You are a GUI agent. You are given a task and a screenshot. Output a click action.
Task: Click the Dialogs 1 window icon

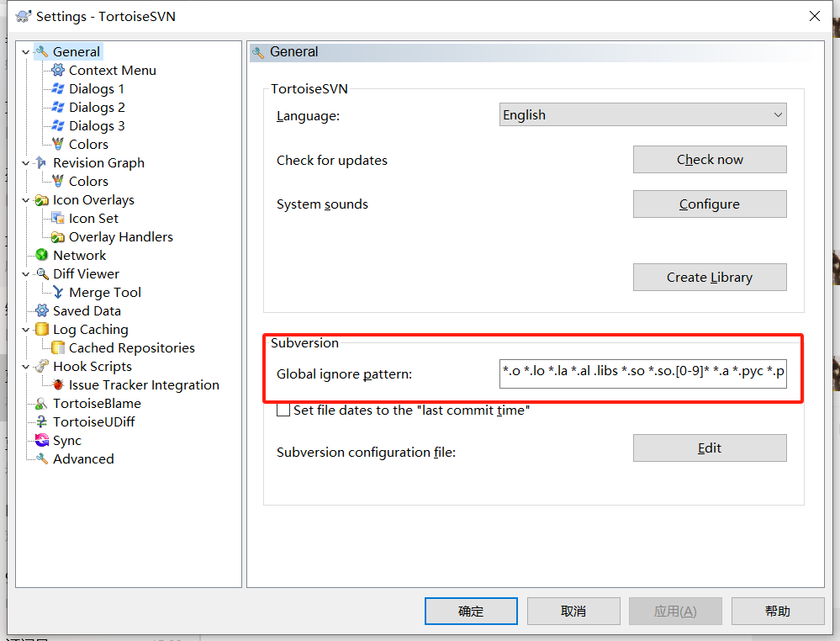point(58,89)
